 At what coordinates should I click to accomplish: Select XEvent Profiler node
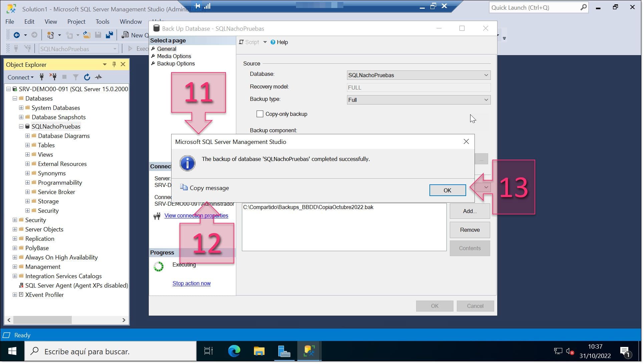tap(44, 295)
